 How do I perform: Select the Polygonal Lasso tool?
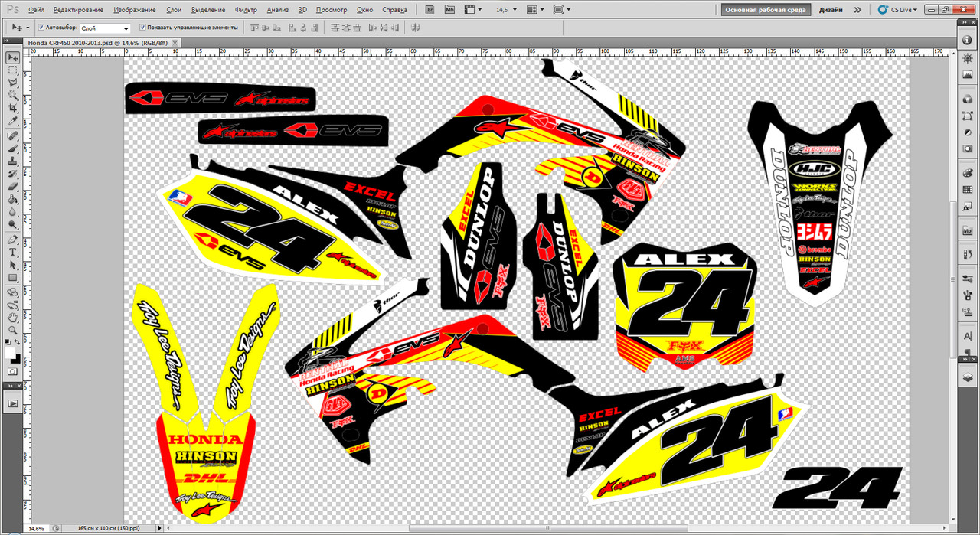point(13,83)
